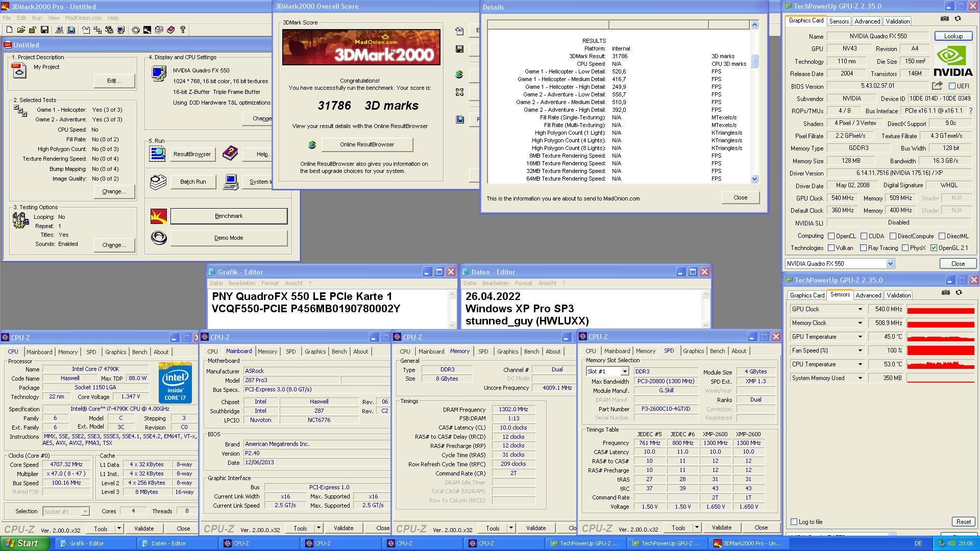Click Benchmark icon beside Benchmark button
The height and width of the screenshot is (551, 980).
click(159, 216)
